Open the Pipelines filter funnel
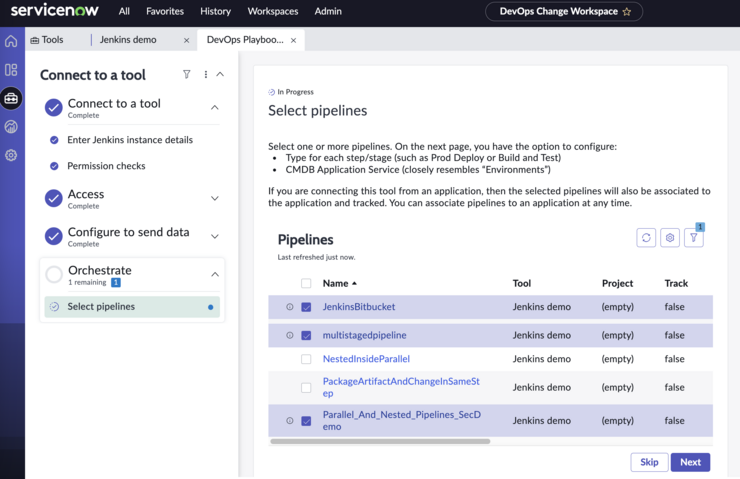This screenshot has height=479, width=740. pyautogui.click(x=694, y=237)
